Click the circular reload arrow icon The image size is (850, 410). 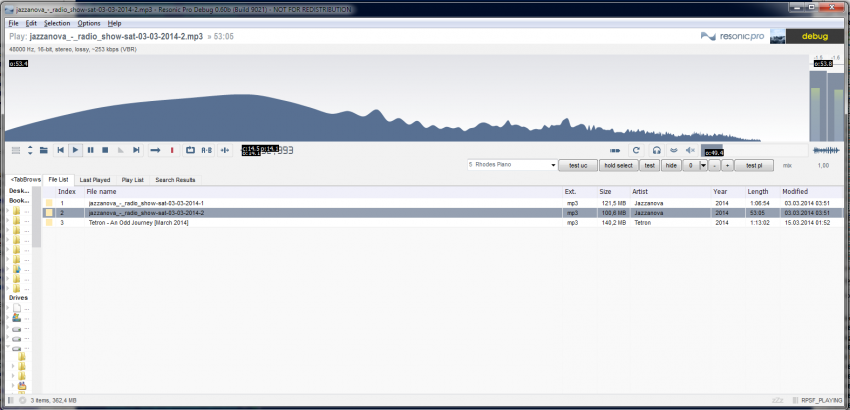tap(635, 150)
